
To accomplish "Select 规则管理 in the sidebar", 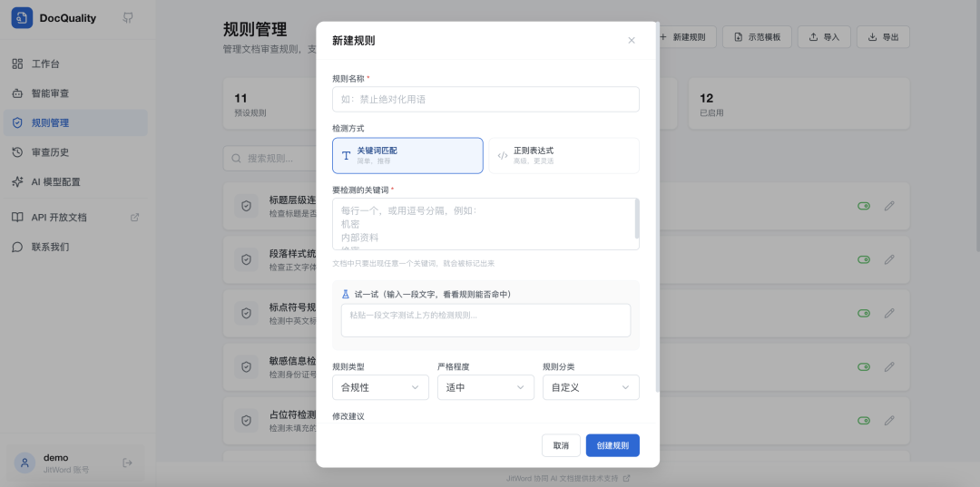I will coord(75,122).
